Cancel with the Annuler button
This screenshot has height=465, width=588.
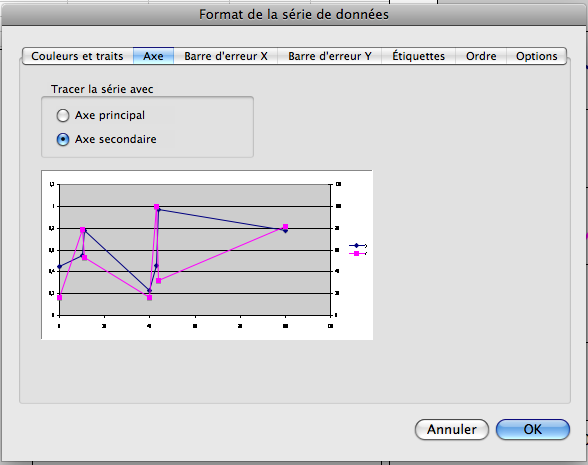(x=452, y=429)
